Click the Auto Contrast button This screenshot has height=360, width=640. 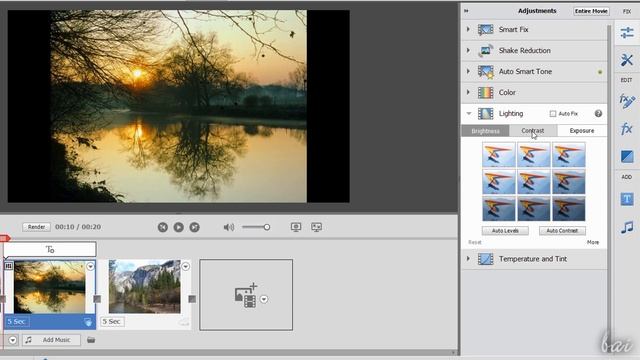click(x=562, y=231)
